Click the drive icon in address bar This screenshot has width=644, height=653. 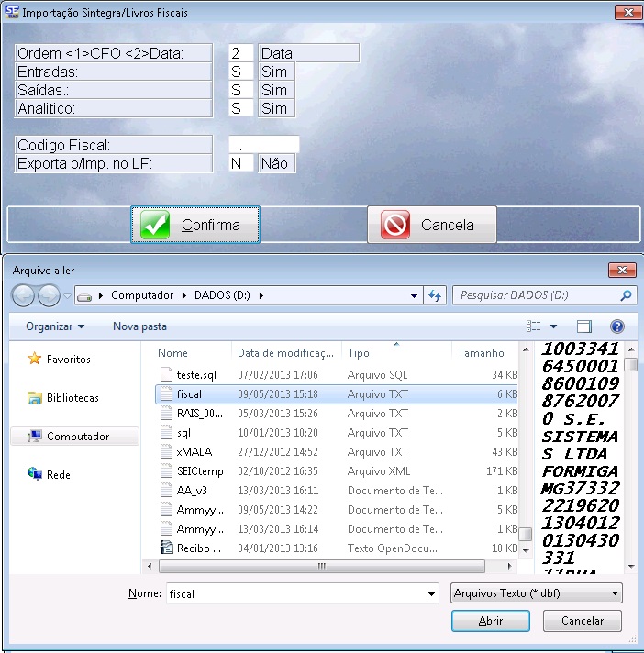point(84,296)
